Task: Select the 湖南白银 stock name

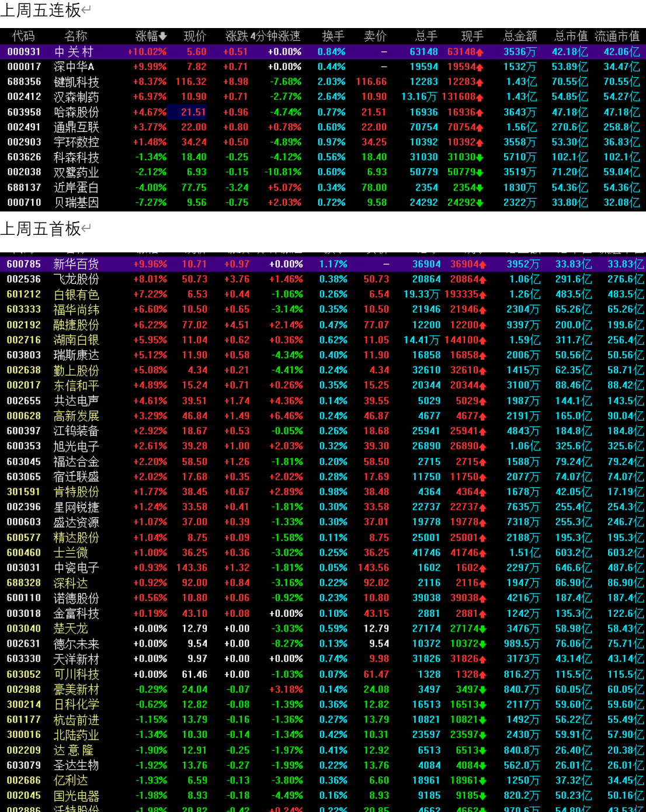Action: coord(77,340)
